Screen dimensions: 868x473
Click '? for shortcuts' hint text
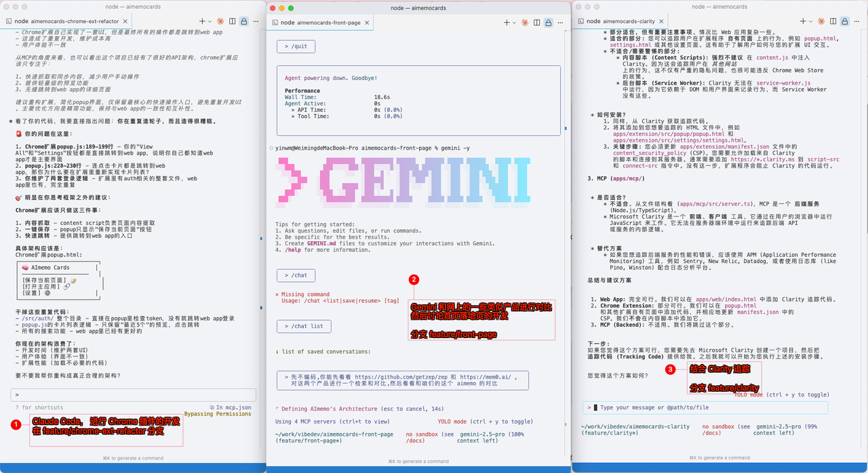click(x=39, y=407)
